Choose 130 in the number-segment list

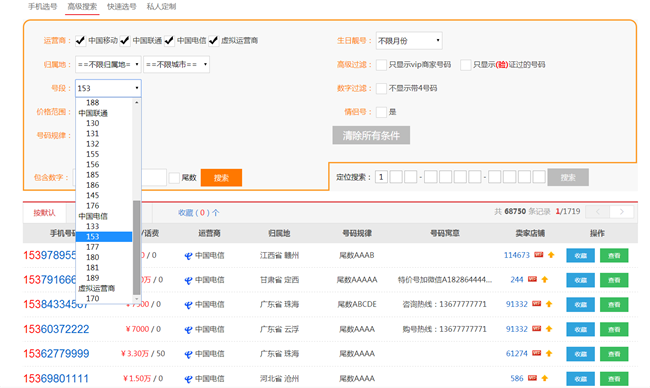[104, 123]
